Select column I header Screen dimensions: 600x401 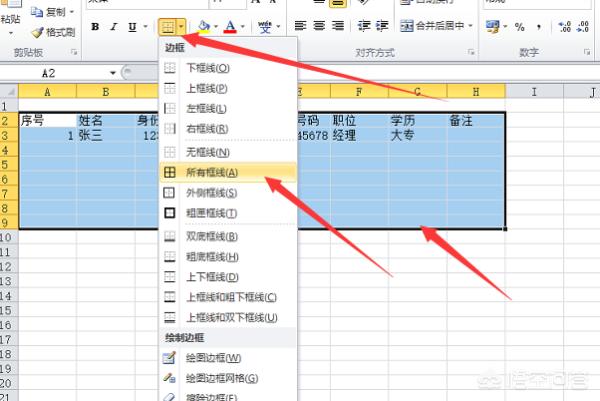point(534,92)
